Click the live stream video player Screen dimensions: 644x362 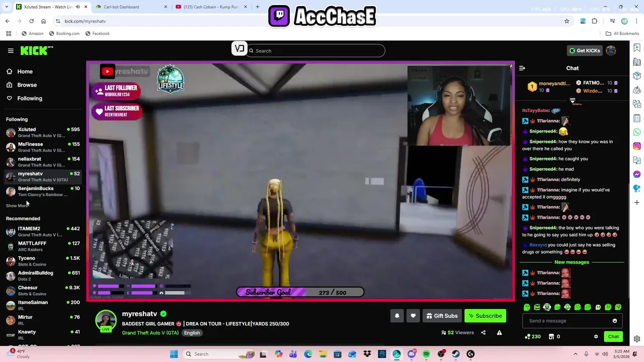300,181
